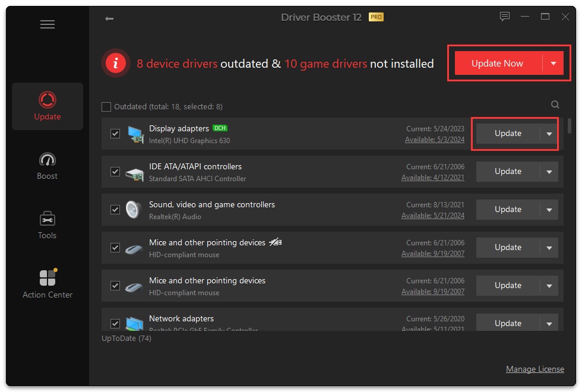Update the first HID-compliant mouse driver
582x392 pixels.
(508, 248)
